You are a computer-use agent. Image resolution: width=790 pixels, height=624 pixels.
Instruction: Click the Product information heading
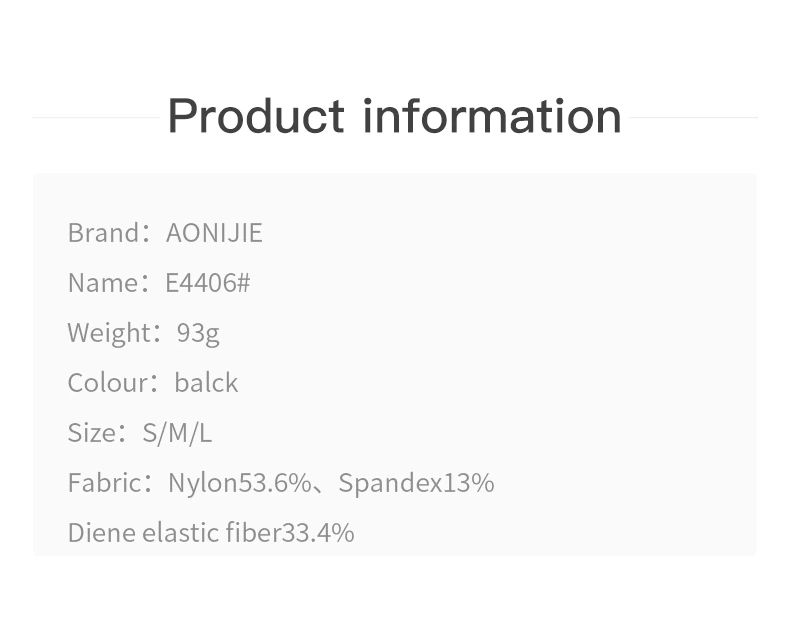[394, 116]
